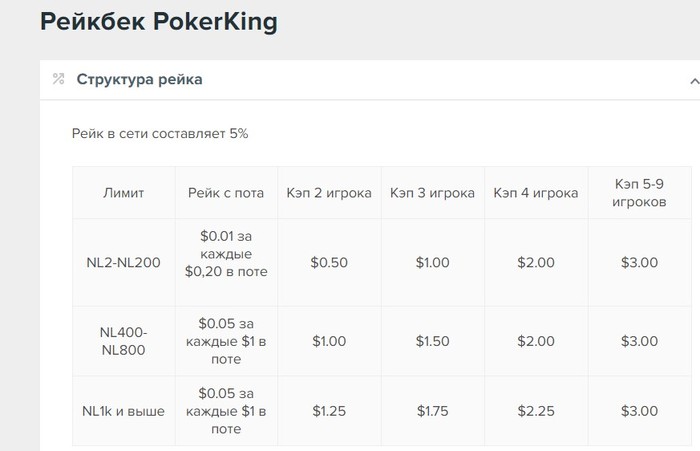Click the Кэп 3 игрока column header

432,193
